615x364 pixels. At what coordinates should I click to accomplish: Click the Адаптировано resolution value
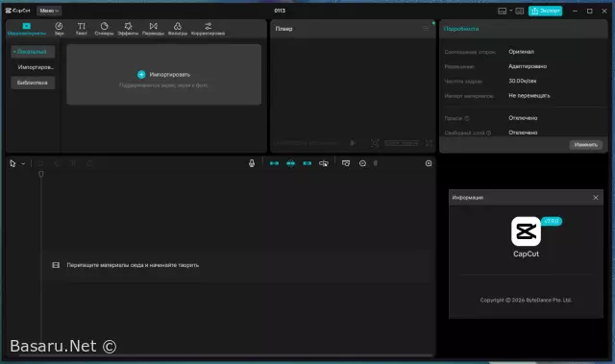pyautogui.click(x=528, y=66)
